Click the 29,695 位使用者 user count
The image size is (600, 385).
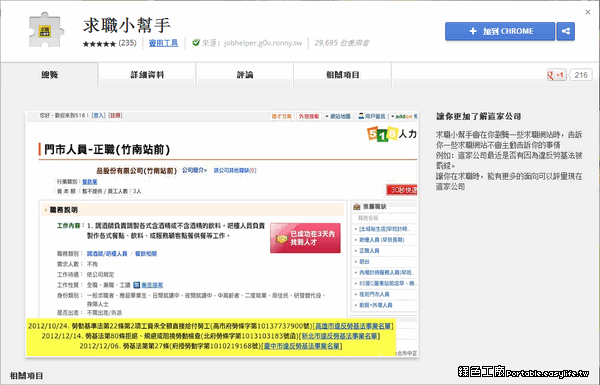pos(342,43)
